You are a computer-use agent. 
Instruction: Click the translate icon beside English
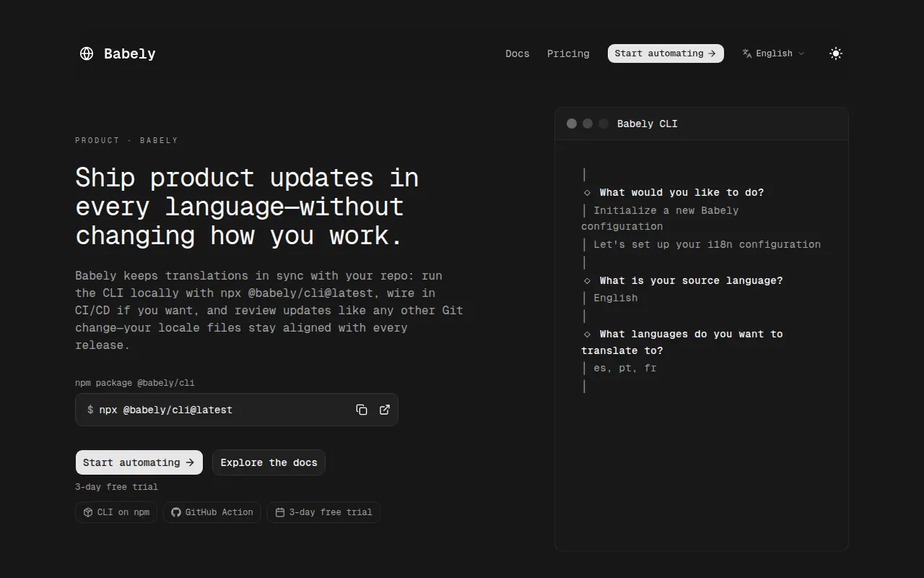click(747, 53)
